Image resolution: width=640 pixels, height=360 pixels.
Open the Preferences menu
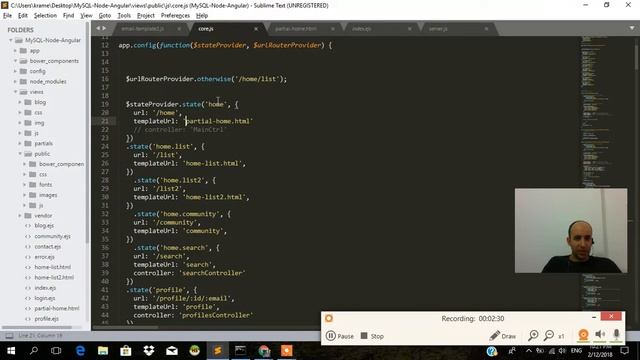point(175,16)
